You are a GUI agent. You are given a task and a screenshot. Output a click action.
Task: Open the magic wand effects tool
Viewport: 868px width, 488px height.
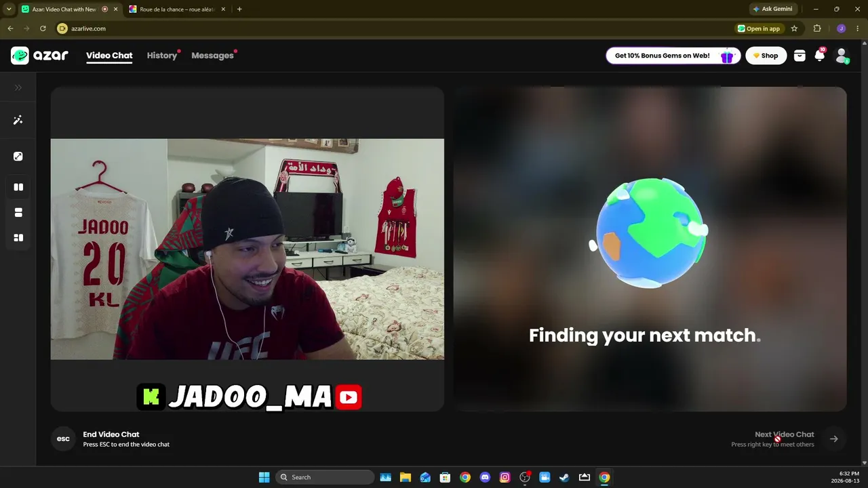18,120
